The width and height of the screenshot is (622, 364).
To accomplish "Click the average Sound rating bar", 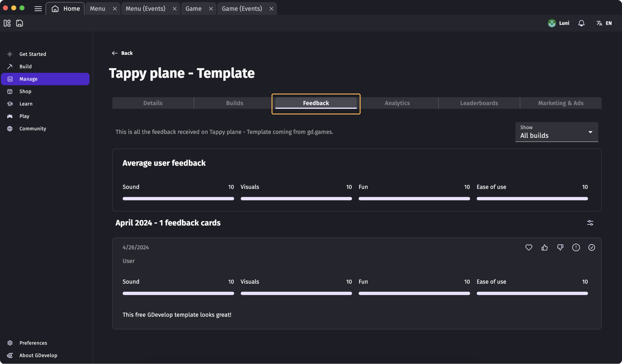I will (x=178, y=198).
